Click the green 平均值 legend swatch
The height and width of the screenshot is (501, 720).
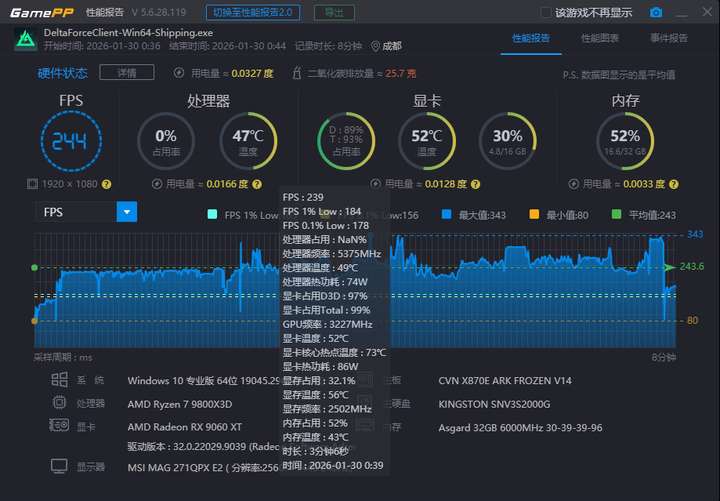[x=617, y=214]
